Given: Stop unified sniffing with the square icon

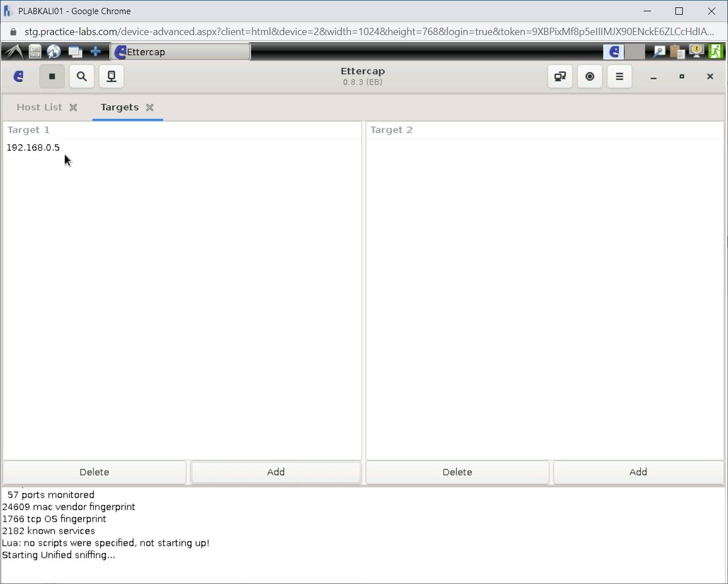Looking at the screenshot, I should [x=52, y=76].
